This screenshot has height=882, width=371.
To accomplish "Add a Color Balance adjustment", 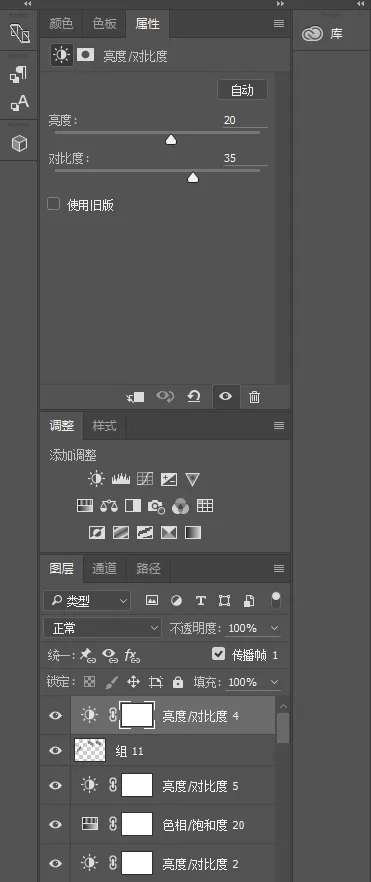I will [x=108, y=506].
